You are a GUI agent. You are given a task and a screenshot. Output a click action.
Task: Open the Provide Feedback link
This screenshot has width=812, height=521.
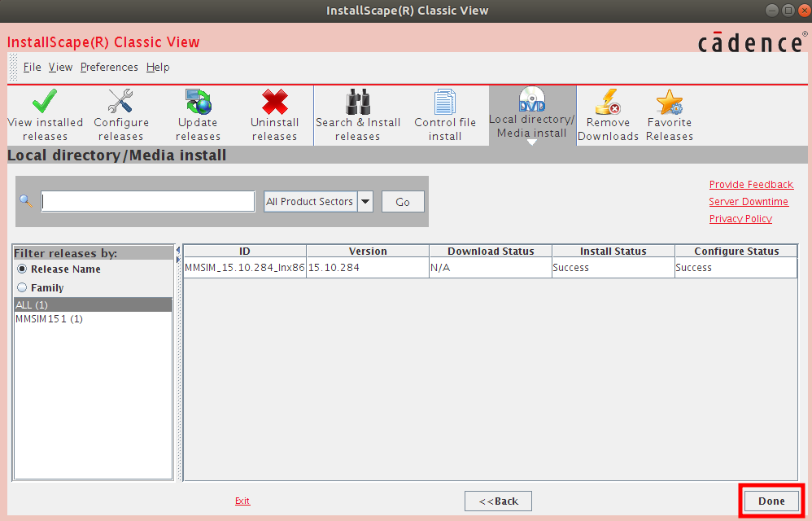pyautogui.click(x=751, y=184)
